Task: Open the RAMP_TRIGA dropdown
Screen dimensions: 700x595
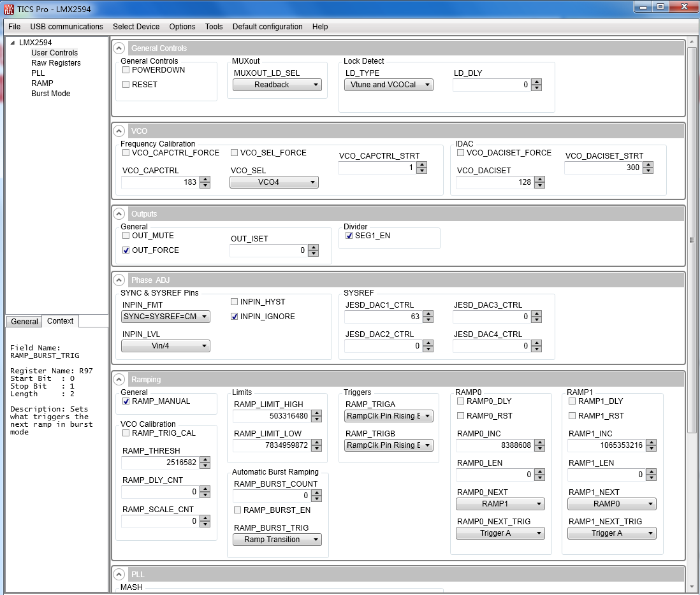Action: 389,416
